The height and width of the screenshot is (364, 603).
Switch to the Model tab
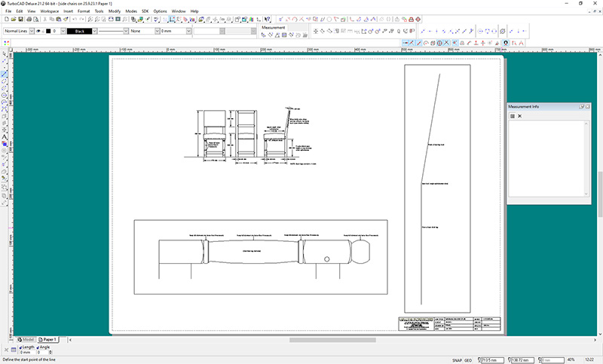tap(26, 340)
